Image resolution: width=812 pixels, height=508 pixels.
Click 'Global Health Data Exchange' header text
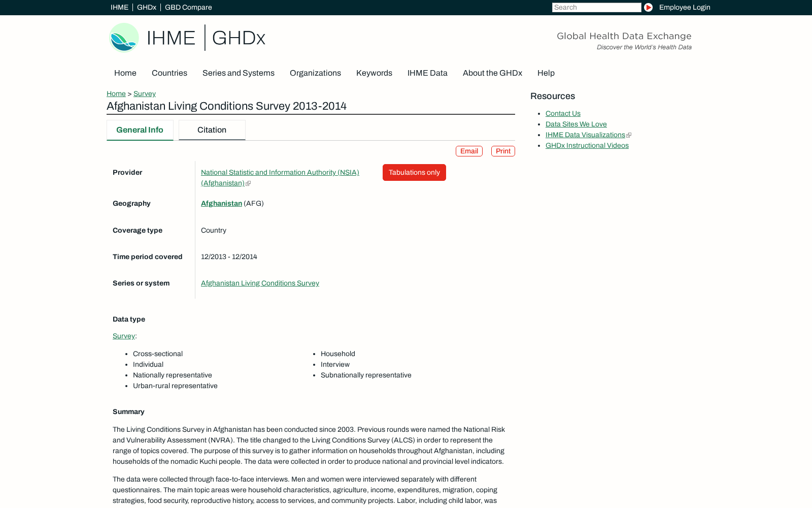coord(624,36)
